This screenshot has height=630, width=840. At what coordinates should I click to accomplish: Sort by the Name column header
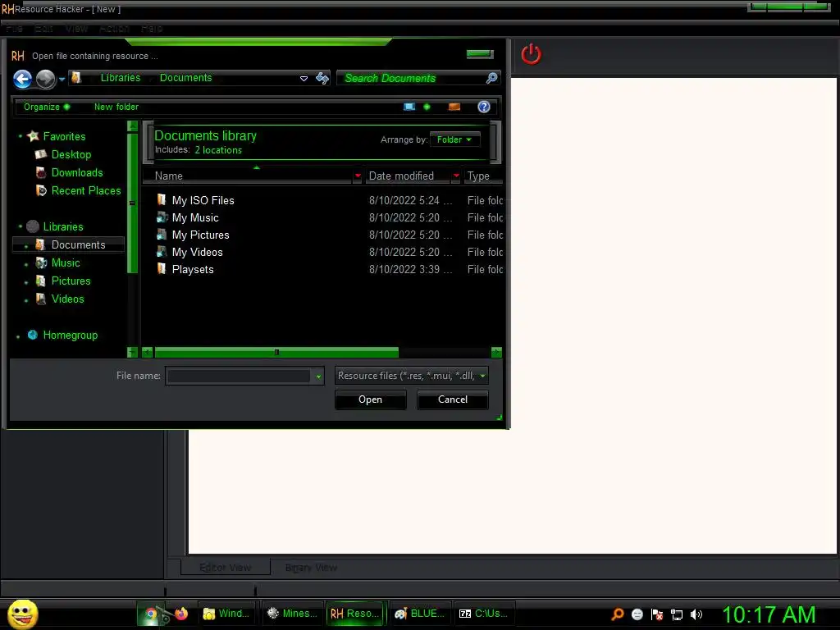pyautogui.click(x=246, y=176)
